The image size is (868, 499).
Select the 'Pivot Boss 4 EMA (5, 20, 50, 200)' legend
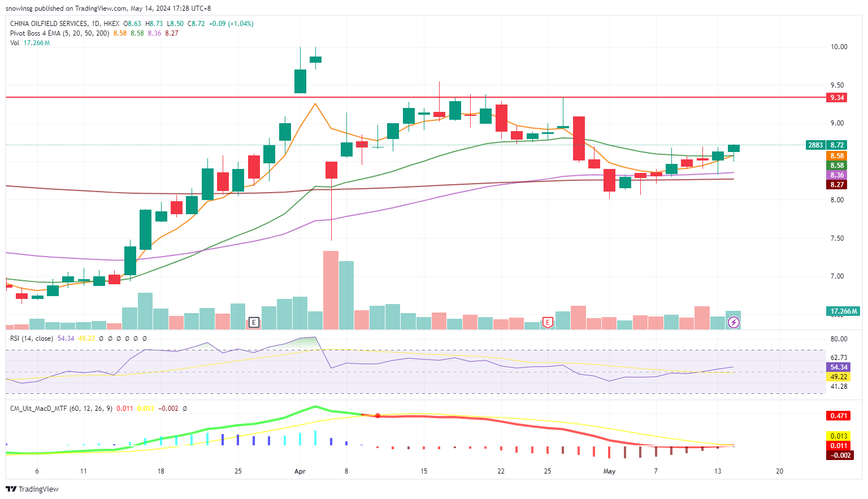click(60, 33)
